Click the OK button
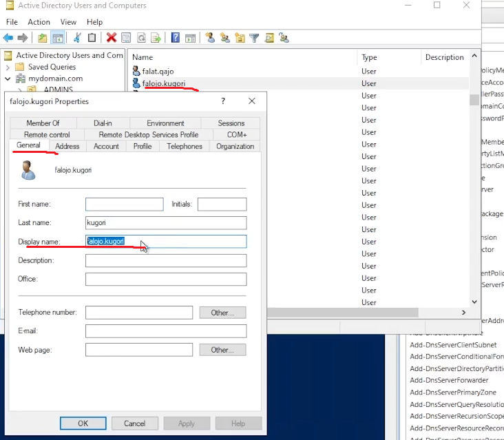 pos(83,423)
